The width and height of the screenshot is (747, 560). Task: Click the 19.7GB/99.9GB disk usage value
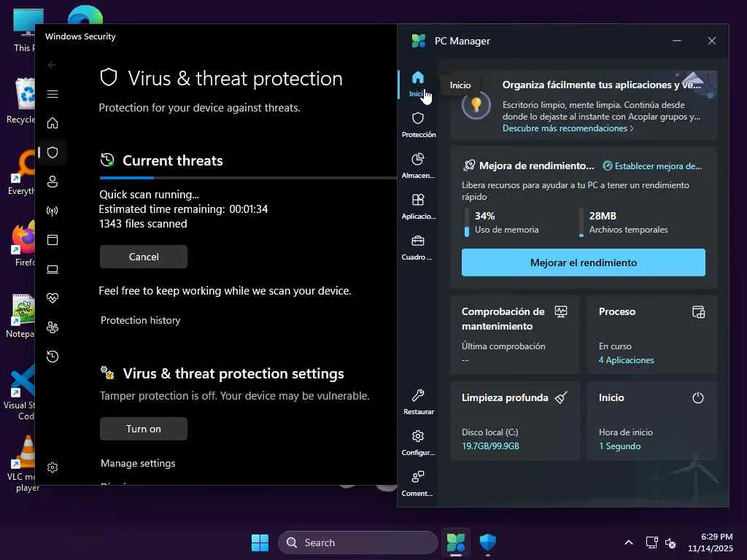(x=490, y=446)
